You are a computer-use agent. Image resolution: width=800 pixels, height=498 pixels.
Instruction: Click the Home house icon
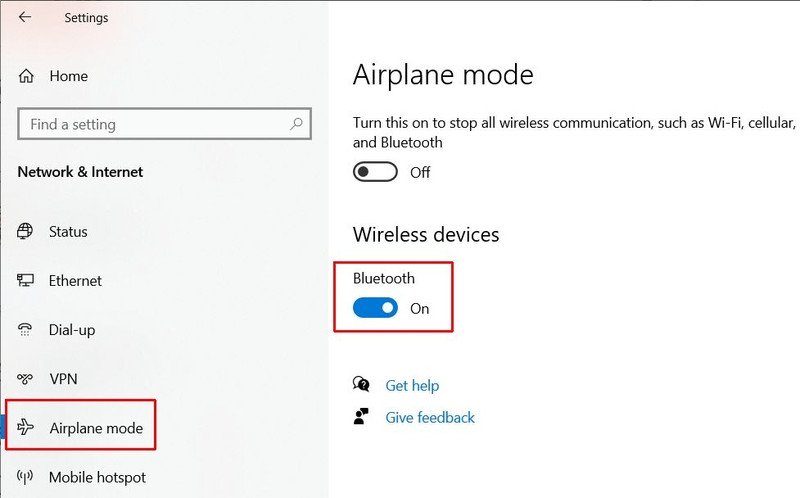click(x=27, y=76)
